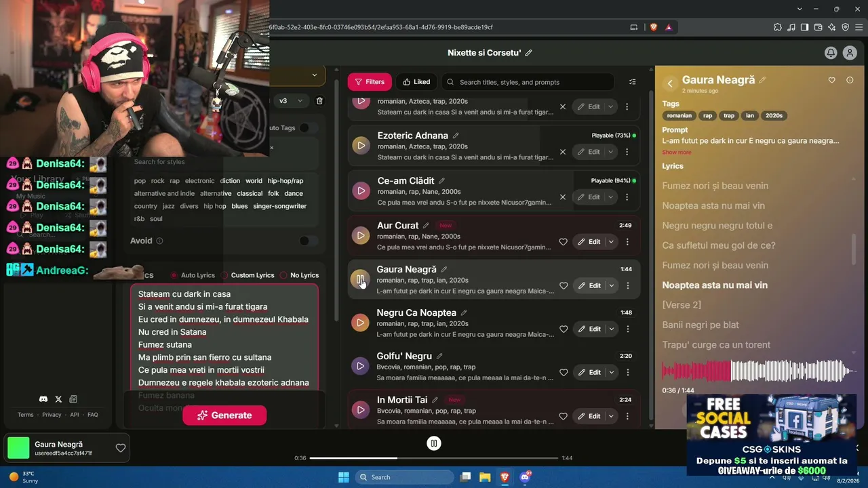Like the Golfu' Negru song
Screen dimensions: 868x488
pos(563,373)
